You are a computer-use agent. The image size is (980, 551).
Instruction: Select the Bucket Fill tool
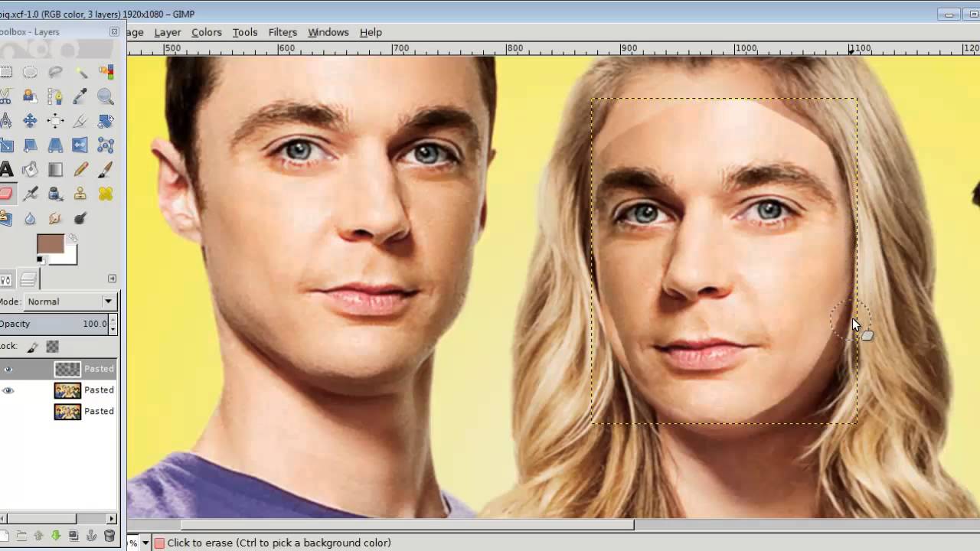[x=30, y=170]
